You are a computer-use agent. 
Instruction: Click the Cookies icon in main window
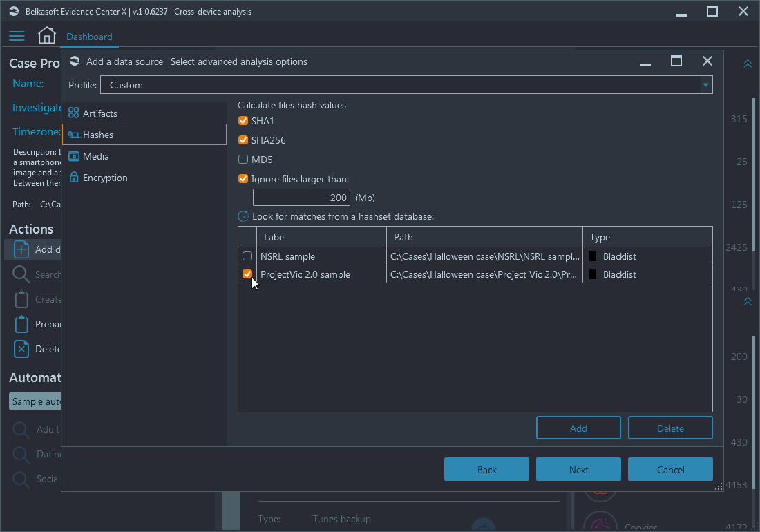tap(600, 522)
